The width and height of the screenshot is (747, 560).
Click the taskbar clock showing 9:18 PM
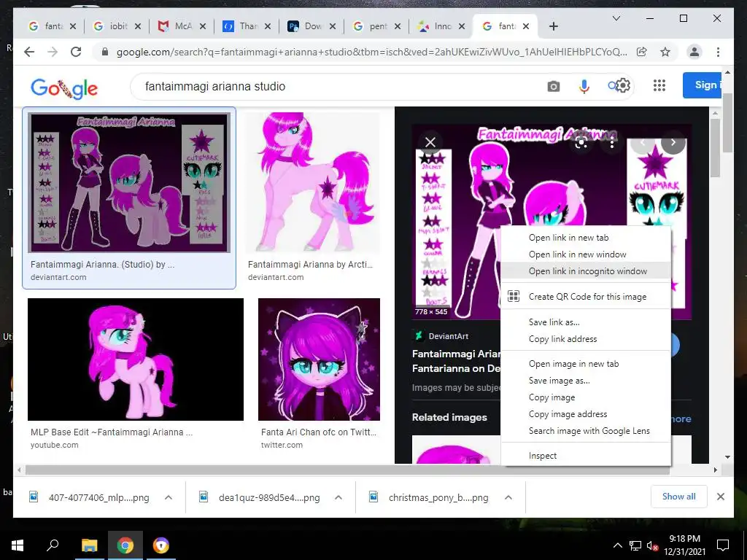[684, 545]
